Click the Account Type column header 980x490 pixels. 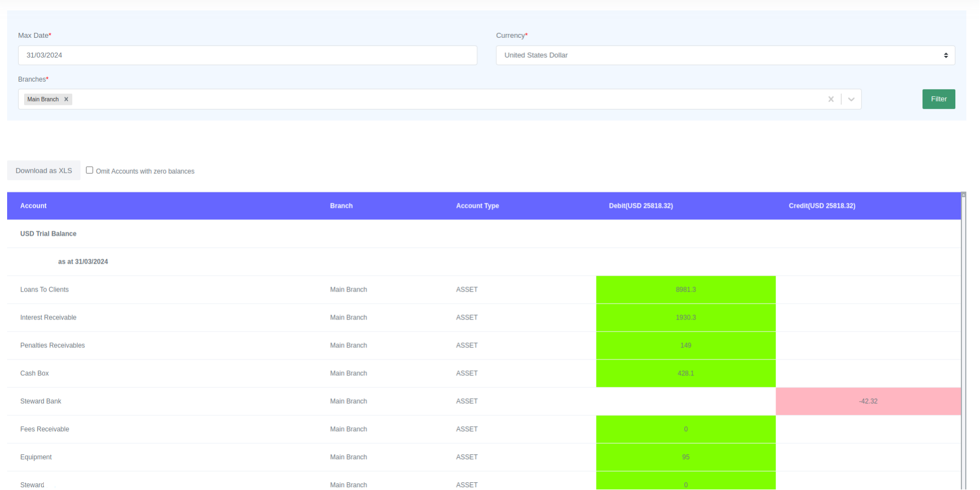coord(477,206)
